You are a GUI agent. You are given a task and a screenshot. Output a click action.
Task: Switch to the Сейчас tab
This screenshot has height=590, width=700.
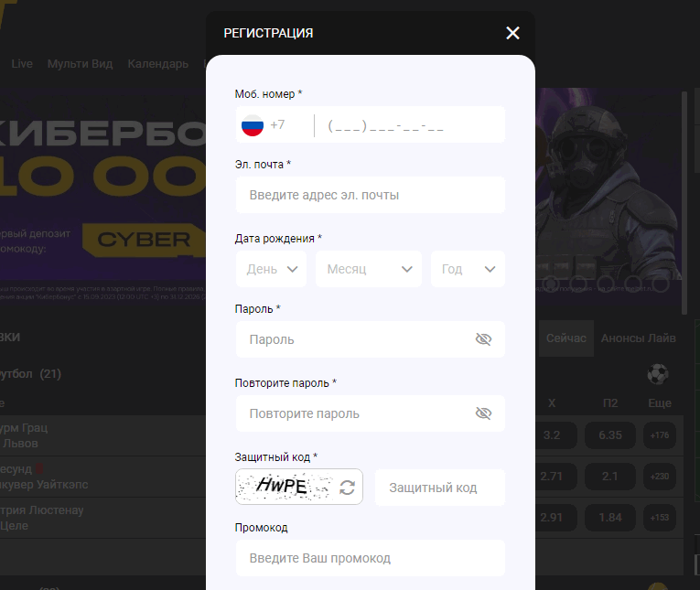[566, 338]
